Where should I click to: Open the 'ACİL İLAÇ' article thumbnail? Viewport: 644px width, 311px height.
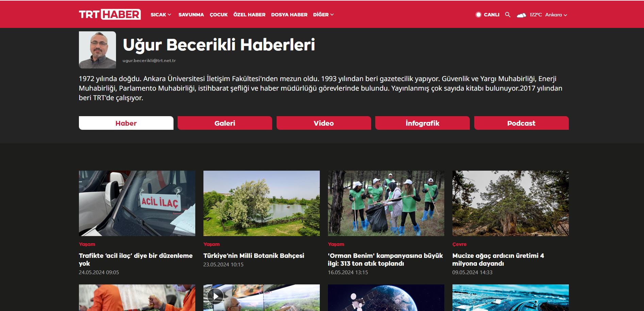pyautogui.click(x=137, y=203)
